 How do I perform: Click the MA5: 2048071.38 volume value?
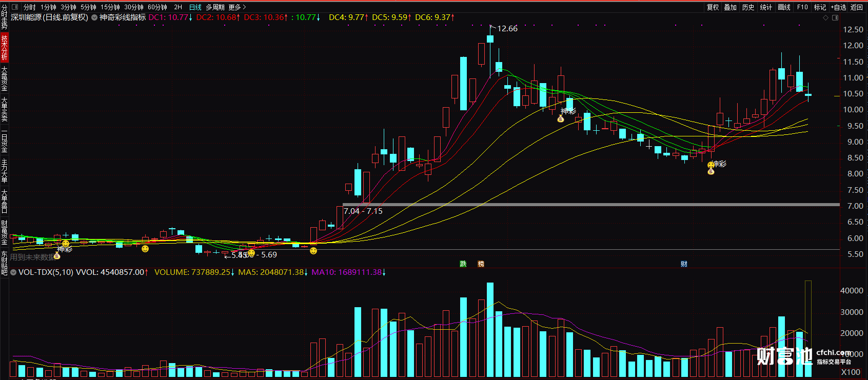271,272
